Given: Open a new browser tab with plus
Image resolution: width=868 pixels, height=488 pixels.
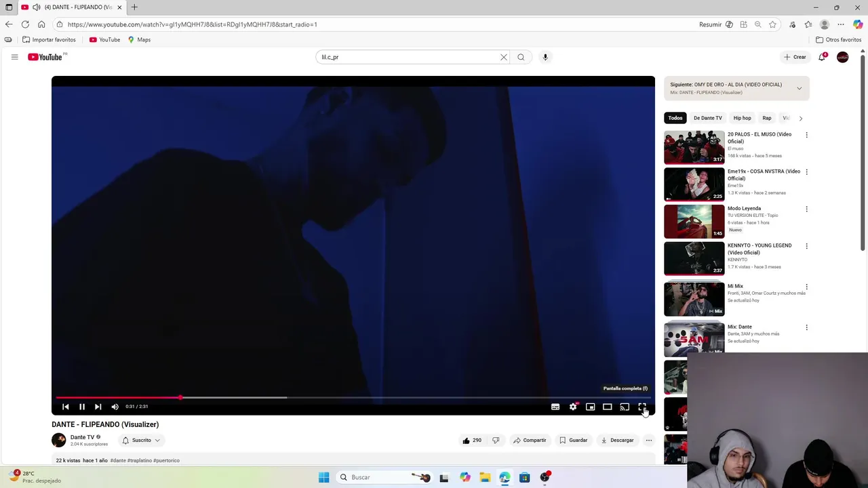Looking at the screenshot, I should tap(134, 7).
